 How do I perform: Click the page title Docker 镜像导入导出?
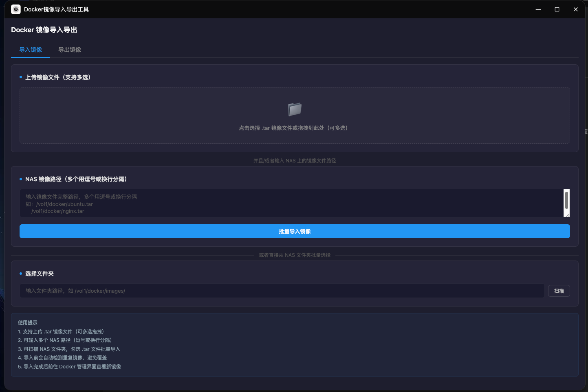(44, 30)
